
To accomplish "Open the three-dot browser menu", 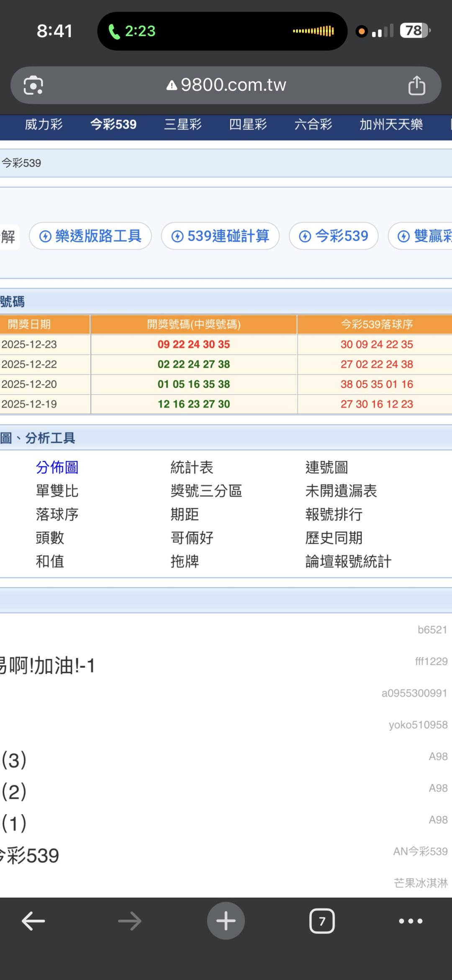I will coord(410,921).
